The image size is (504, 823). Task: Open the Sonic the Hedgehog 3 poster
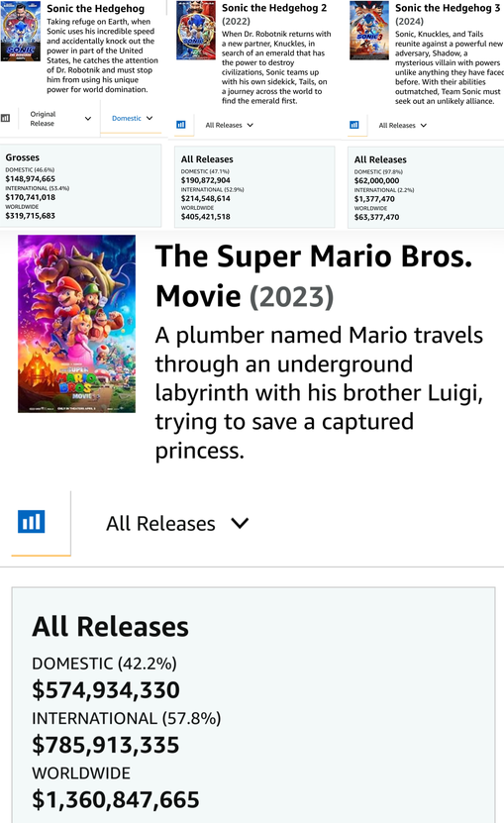[369, 30]
